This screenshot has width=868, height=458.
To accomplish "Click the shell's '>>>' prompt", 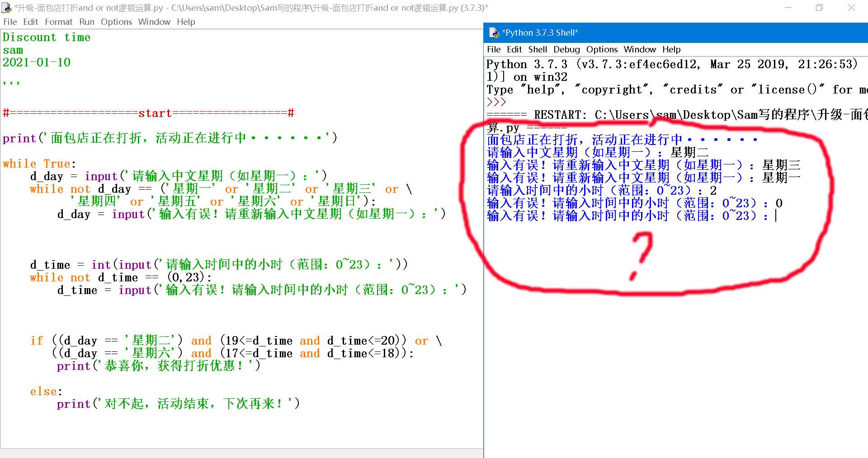I will [496, 102].
